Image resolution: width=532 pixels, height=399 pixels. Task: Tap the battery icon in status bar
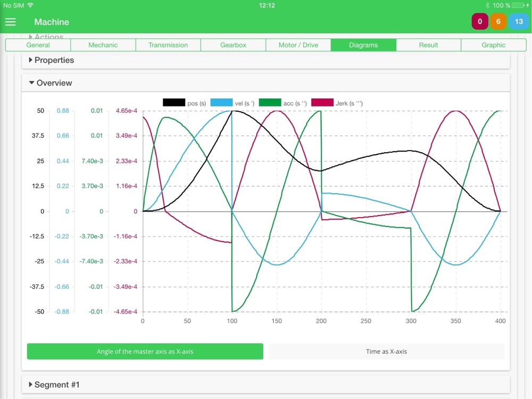[520, 5]
